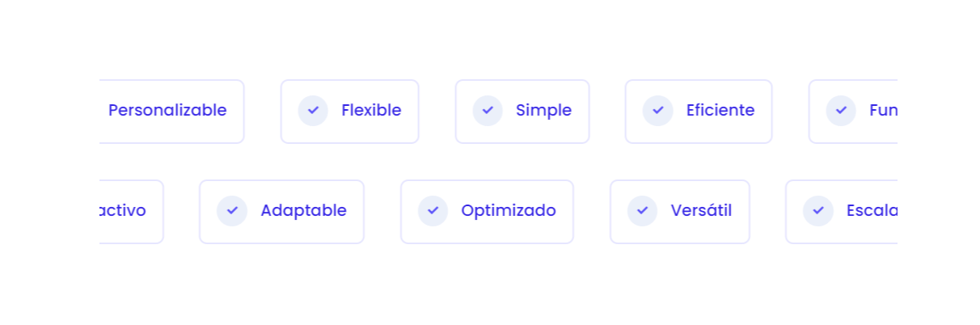
Task: Click the checkmark icon in the Fun chip
Action: click(841, 111)
